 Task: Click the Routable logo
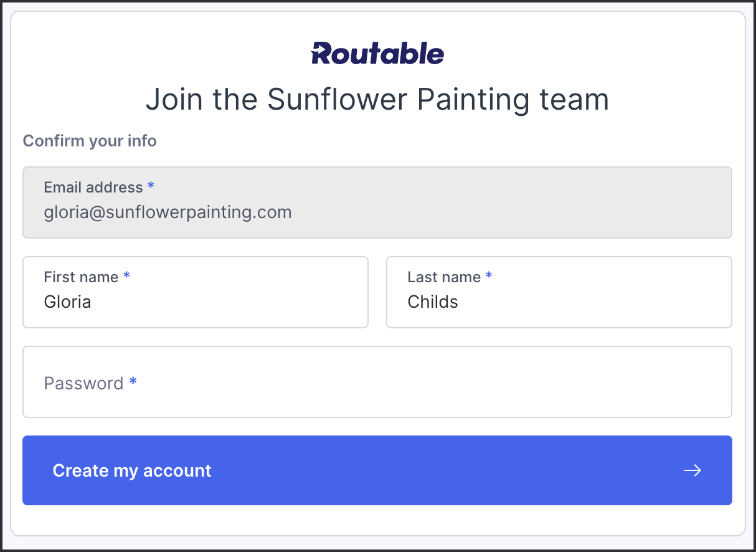click(x=377, y=54)
